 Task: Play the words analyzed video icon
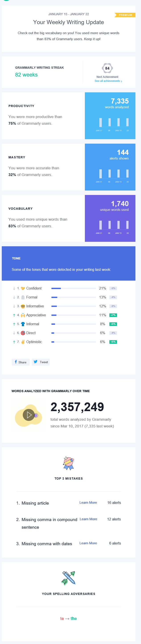pyautogui.click(x=29, y=415)
